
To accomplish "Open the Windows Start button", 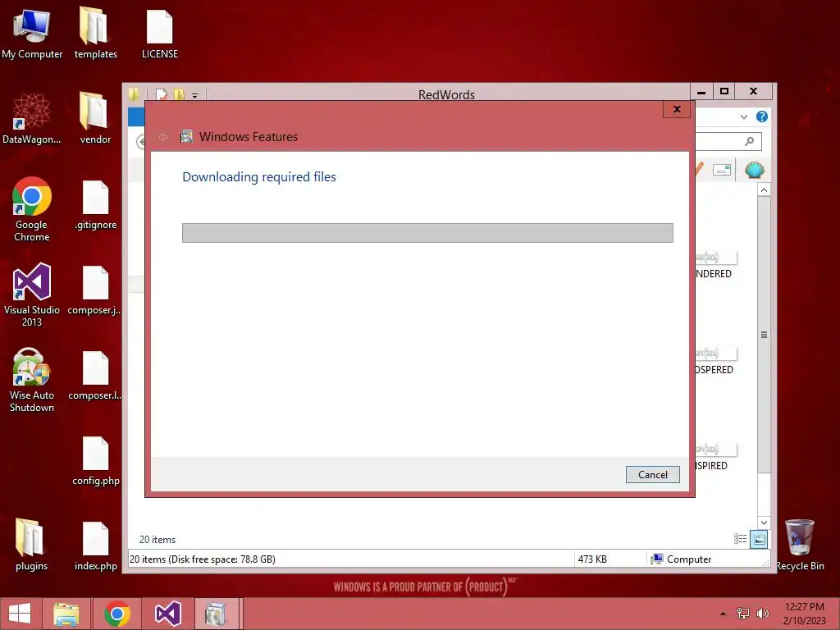I will click(x=20, y=614).
